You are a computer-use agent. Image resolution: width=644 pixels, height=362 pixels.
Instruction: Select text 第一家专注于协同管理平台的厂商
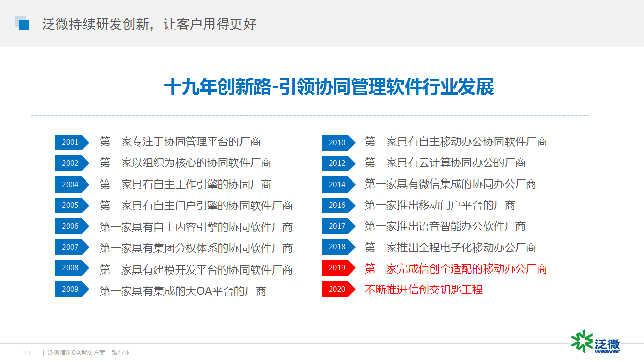[x=180, y=142]
